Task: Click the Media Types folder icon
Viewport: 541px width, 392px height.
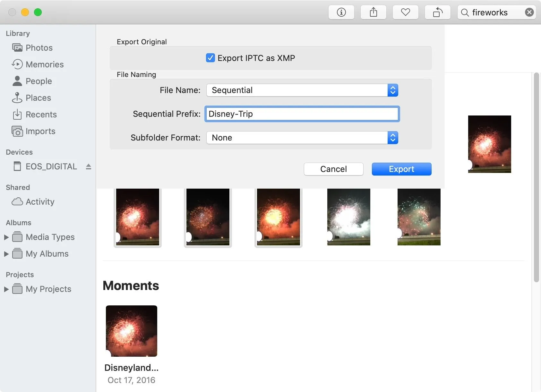Action: [x=17, y=237]
